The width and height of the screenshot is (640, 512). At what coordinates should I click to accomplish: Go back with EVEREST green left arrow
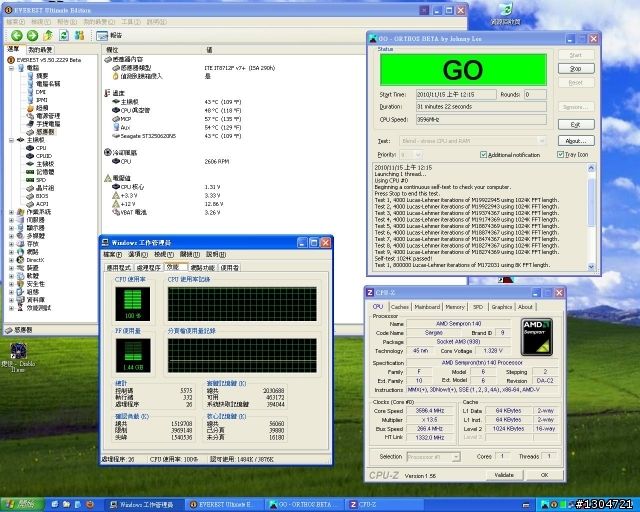pyautogui.click(x=16, y=36)
